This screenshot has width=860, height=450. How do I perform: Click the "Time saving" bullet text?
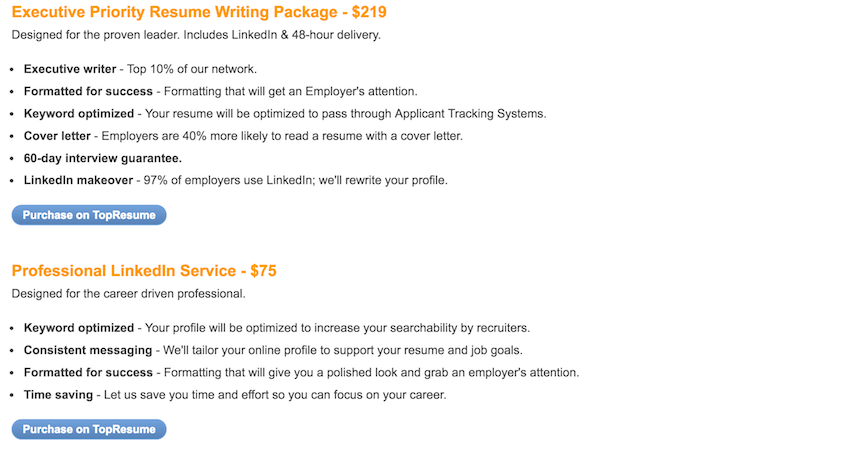(x=60, y=395)
